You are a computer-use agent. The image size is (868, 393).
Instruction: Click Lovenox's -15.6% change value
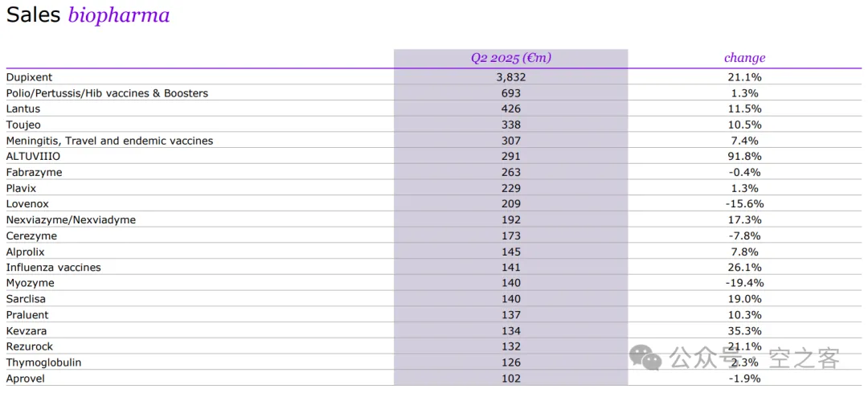point(744,204)
